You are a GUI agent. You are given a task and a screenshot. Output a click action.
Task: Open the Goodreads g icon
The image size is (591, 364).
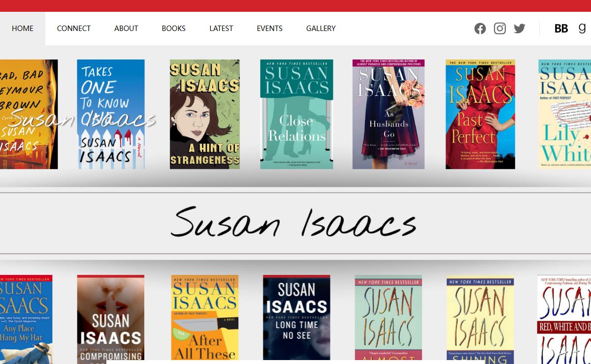(x=582, y=28)
